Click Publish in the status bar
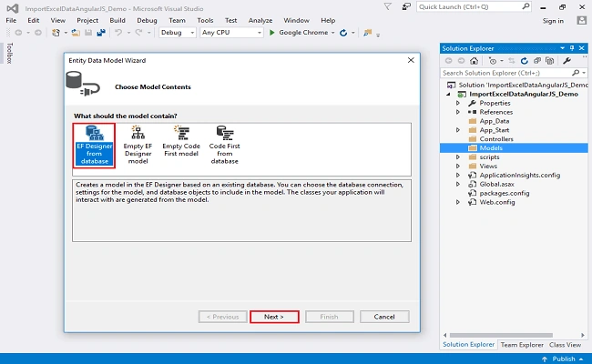This screenshot has height=364, width=592. (x=563, y=359)
